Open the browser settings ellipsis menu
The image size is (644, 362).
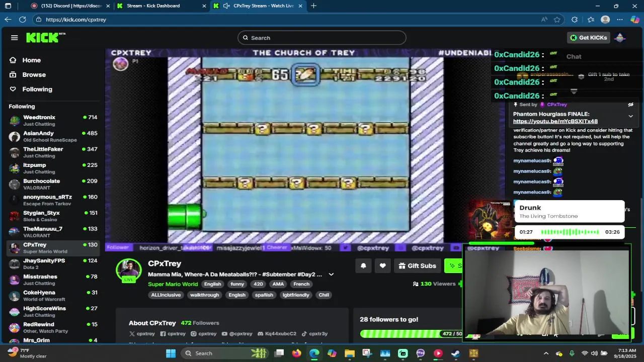[x=620, y=20]
